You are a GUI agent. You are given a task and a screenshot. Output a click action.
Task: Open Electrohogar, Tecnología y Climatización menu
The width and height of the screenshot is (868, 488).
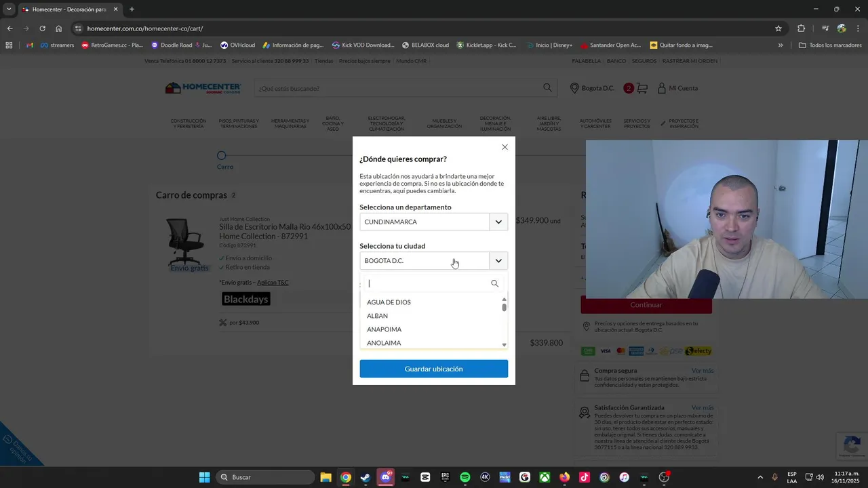click(387, 123)
